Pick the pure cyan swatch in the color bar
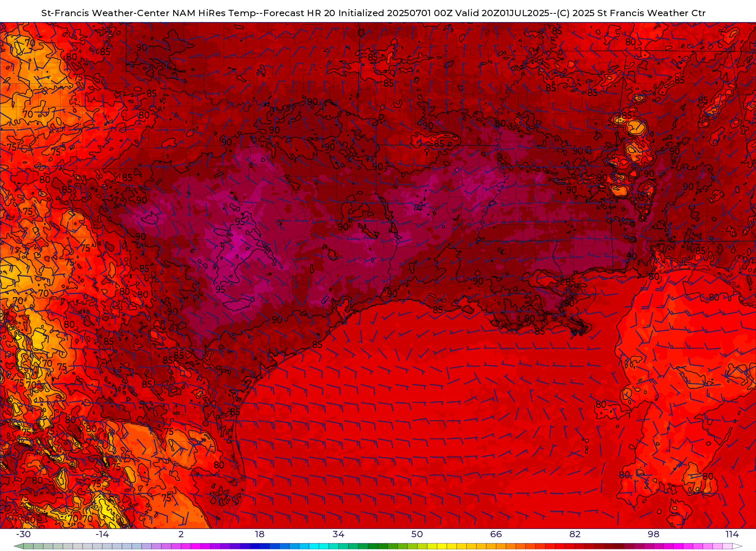This screenshot has width=756, height=551. 314,546
